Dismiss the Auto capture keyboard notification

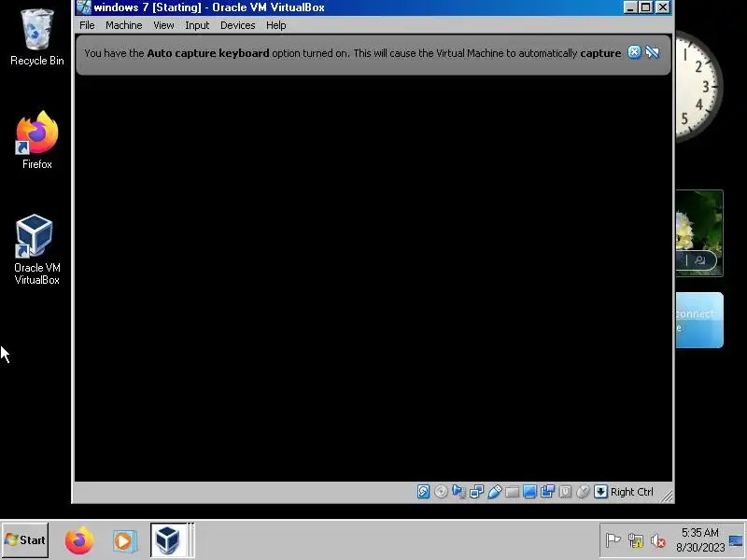point(634,52)
